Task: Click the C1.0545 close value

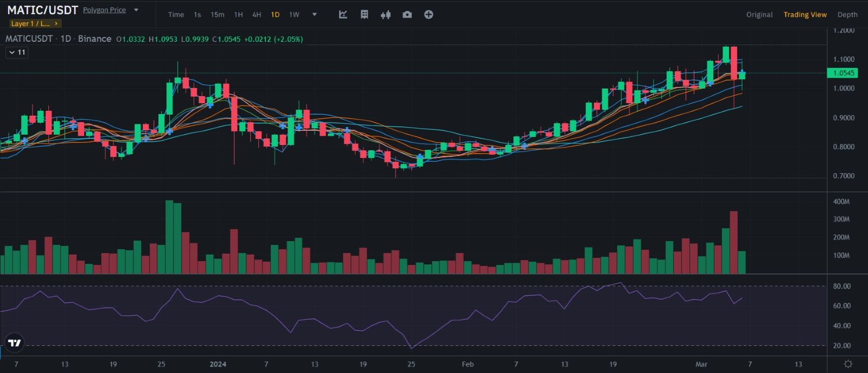Action: coord(226,39)
